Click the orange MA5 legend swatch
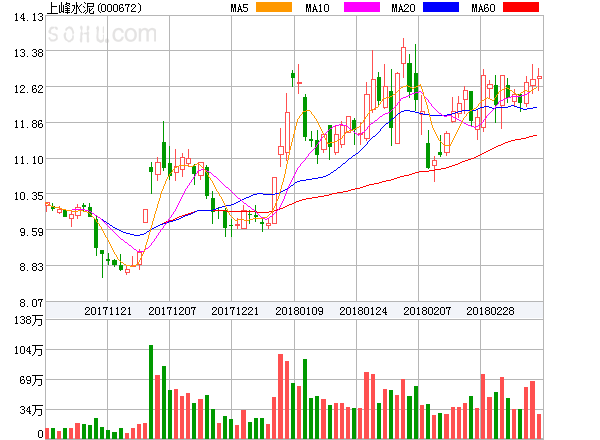Image resolution: width=600 pixels, height=440 pixels. click(x=274, y=7)
